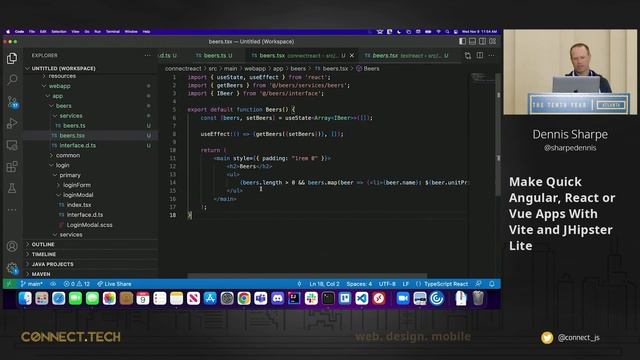Start Live Share session
Screen dimensions: 640x360
coord(114,284)
